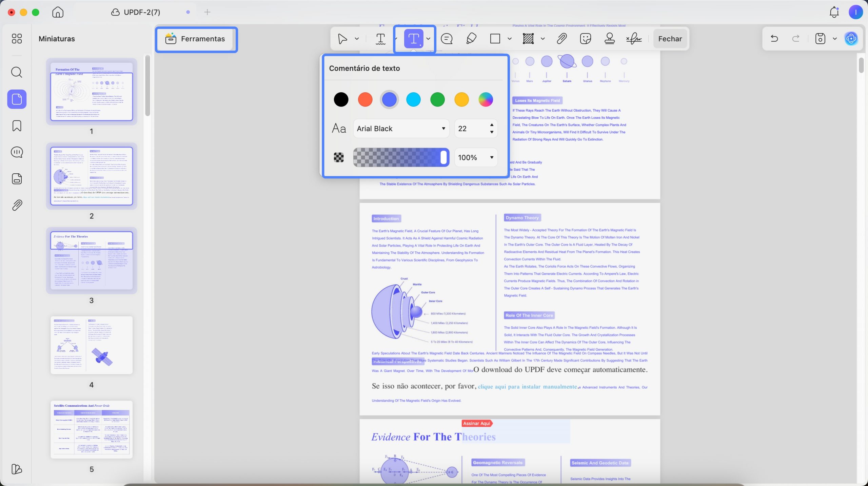Expand the rectangle shape tool options
The height and width of the screenshot is (486, 868).
click(509, 39)
